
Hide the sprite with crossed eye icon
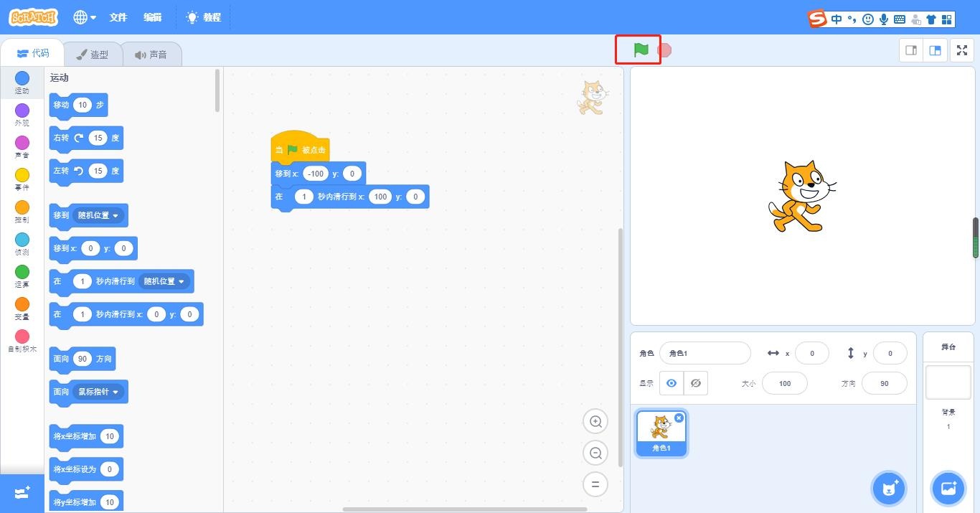click(x=695, y=383)
